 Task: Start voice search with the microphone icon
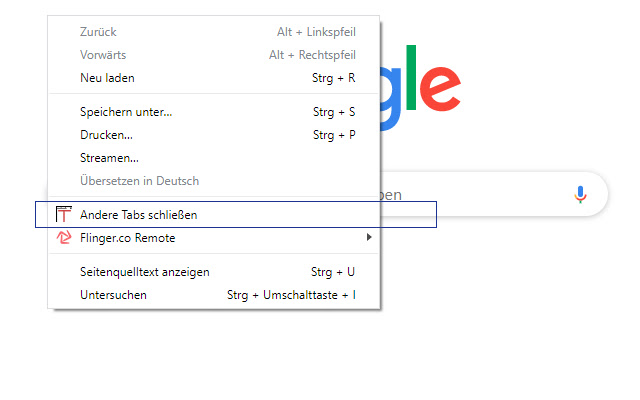(580, 194)
